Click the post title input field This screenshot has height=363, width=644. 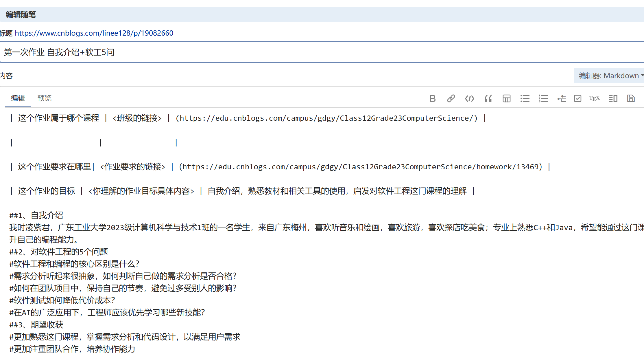pyautogui.click(x=202, y=52)
